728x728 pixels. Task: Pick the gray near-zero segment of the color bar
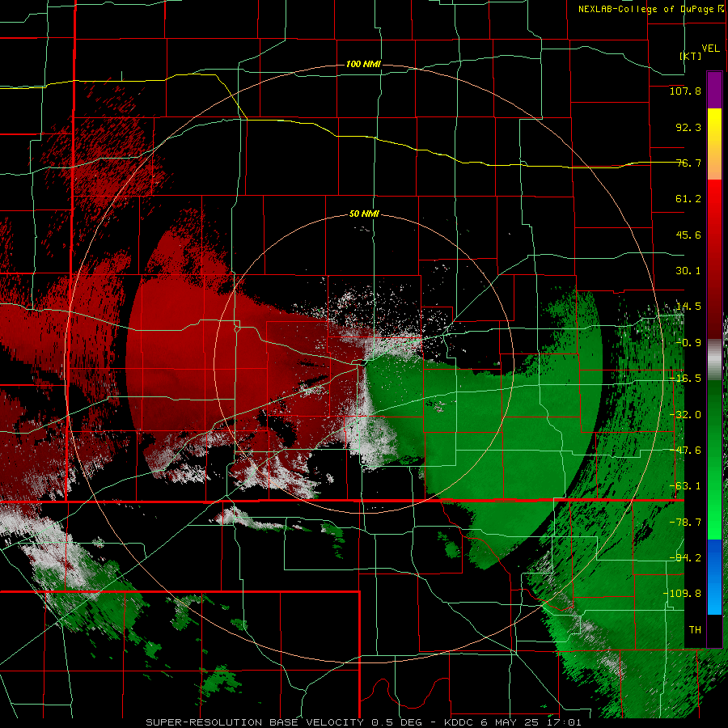[714, 360]
